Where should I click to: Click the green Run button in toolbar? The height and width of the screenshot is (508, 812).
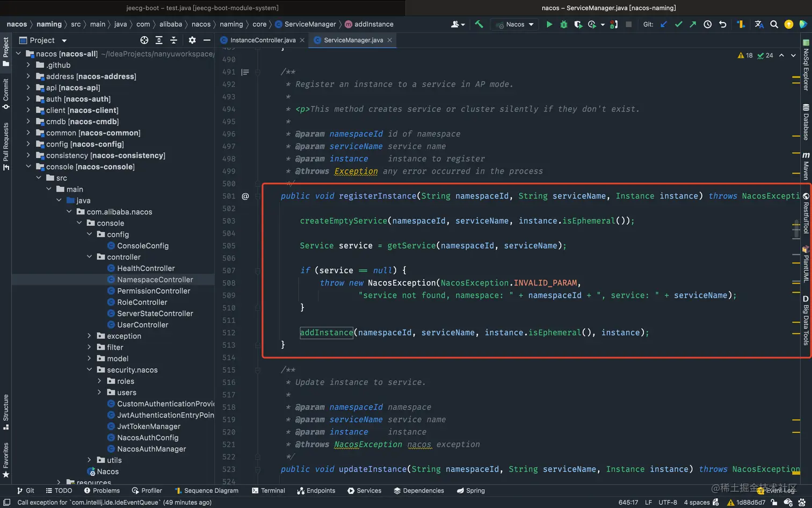[x=549, y=24]
